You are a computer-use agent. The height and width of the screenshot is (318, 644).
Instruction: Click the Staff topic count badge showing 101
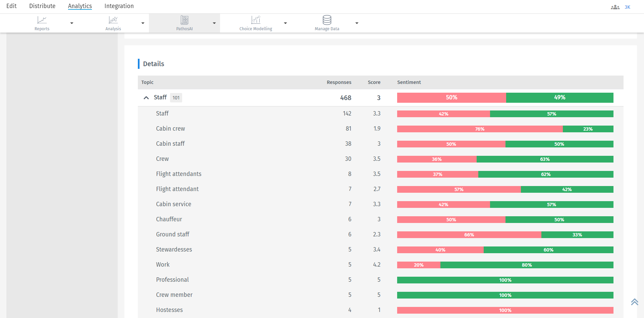(176, 98)
